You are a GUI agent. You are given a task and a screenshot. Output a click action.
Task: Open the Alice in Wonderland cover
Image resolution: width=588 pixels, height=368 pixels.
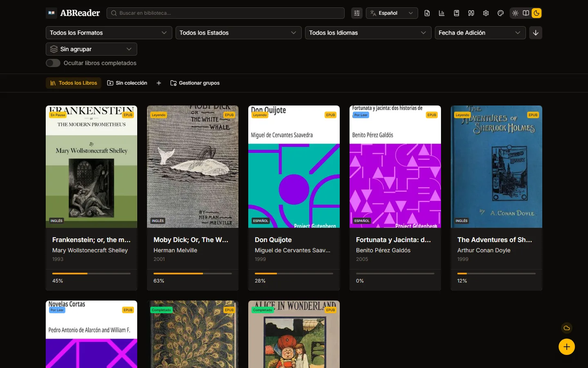(294, 334)
